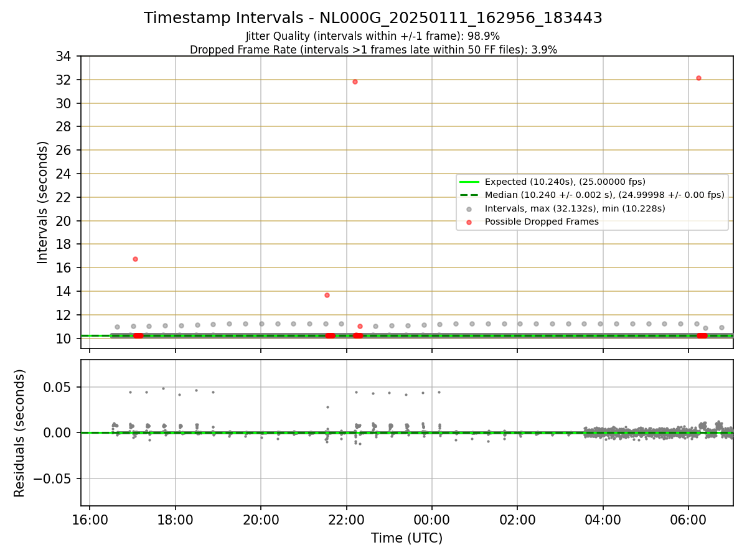Click the plot title 'Timestamp Intervals - NL000G_20250111_162956_183443'
This screenshot has height=560, width=747.
click(x=373, y=18)
